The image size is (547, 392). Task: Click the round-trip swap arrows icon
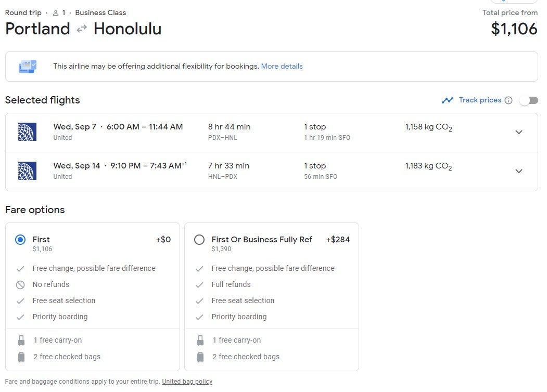(82, 29)
